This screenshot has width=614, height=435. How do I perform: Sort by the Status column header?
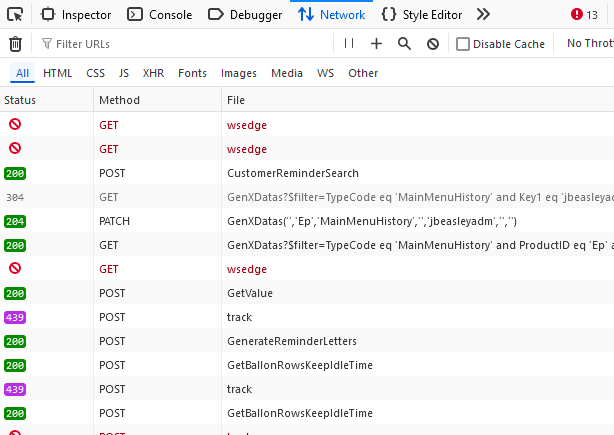[47, 100]
